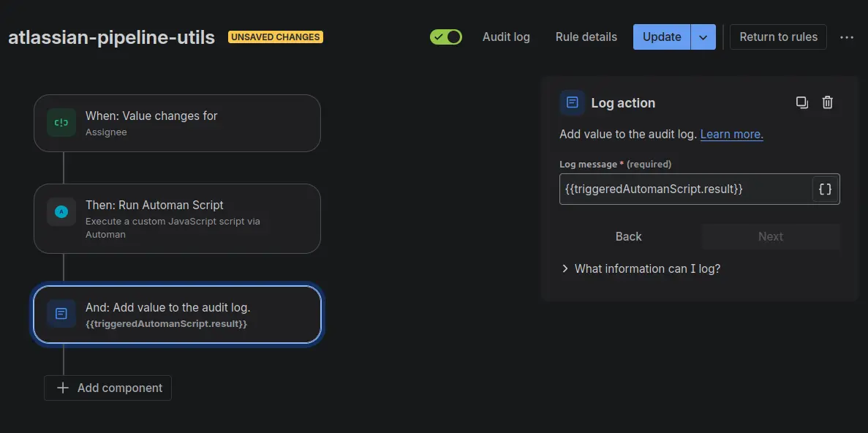Image resolution: width=868 pixels, height=433 pixels.
Task: Insert smart value using braces icon
Action: [825, 189]
